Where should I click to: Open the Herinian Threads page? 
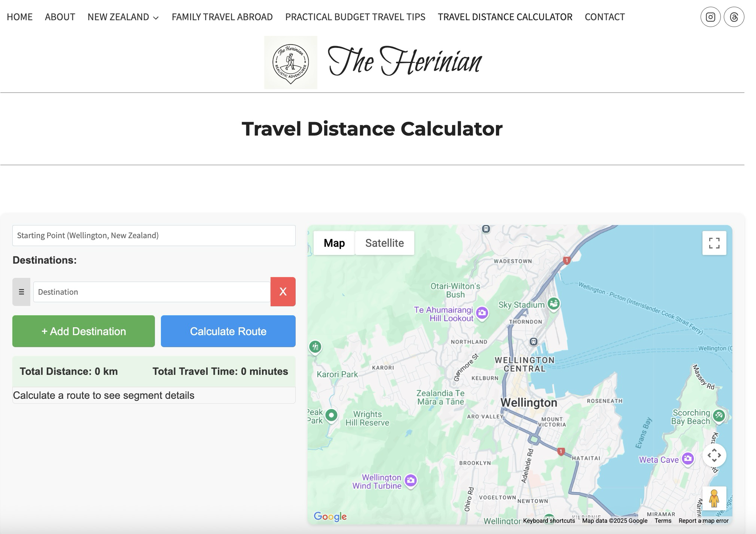pos(735,17)
